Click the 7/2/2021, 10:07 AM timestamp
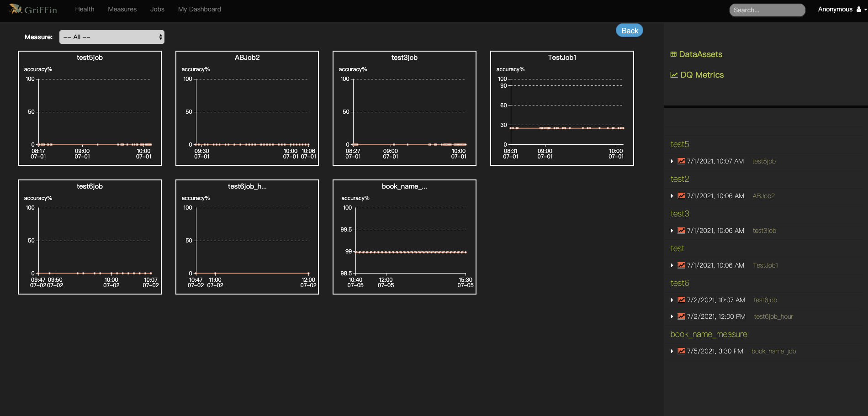This screenshot has width=868, height=416. (x=716, y=300)
